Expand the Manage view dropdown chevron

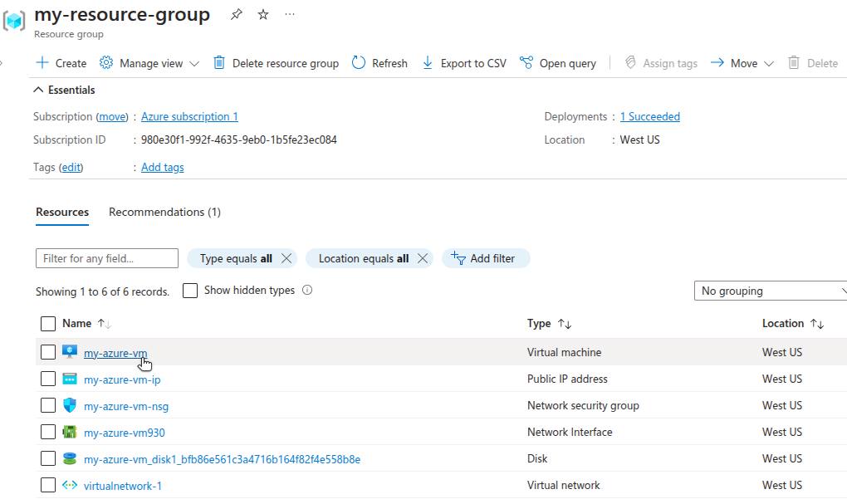[194, 64]
